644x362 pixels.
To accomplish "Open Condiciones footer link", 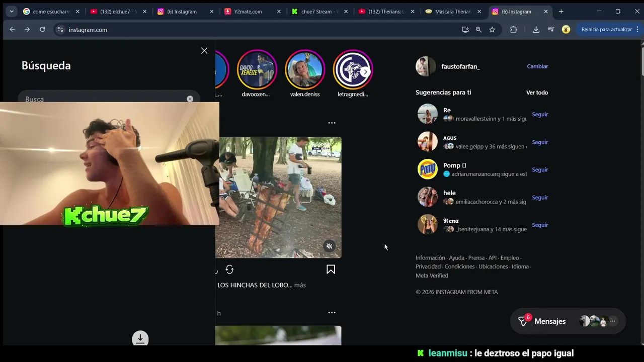I will tap(459, 266).
